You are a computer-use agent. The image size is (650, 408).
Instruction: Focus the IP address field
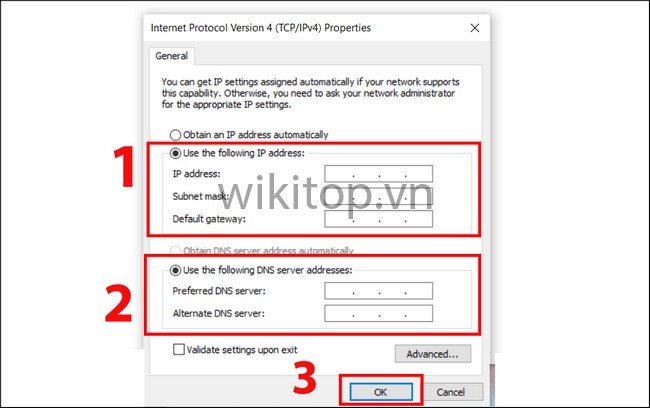378,174
